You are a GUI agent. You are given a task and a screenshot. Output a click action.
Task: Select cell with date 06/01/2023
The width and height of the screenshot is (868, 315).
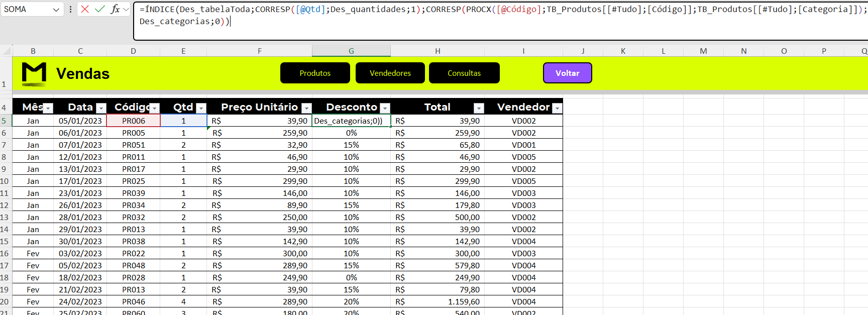pyautogui.click(x=80, y=133)
